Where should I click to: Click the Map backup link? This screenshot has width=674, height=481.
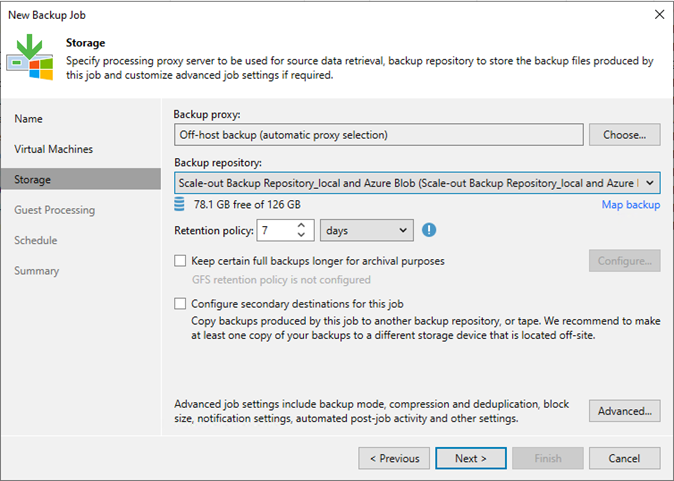[x=631, y=205]
